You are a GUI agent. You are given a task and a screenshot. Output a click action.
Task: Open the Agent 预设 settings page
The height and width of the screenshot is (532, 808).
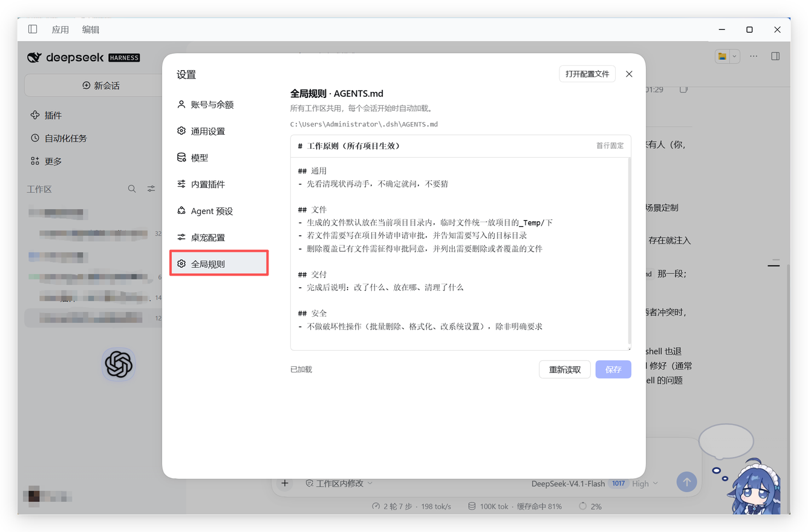pos(219,211)
